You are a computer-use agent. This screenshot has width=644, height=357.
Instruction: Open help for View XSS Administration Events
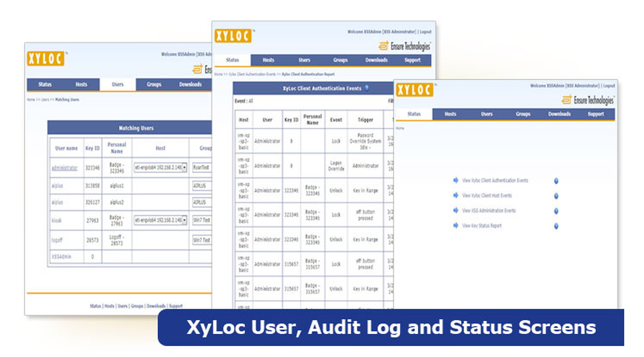556,211
